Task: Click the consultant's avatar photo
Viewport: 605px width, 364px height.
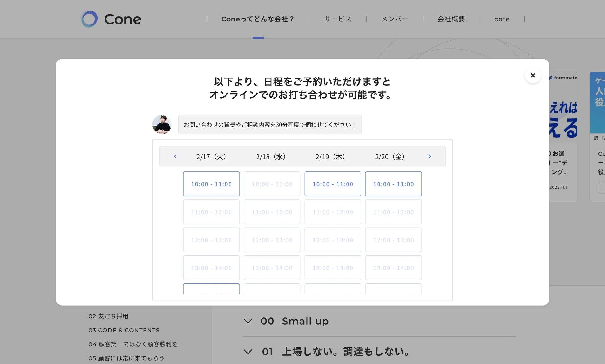Action: coord(162,124)
